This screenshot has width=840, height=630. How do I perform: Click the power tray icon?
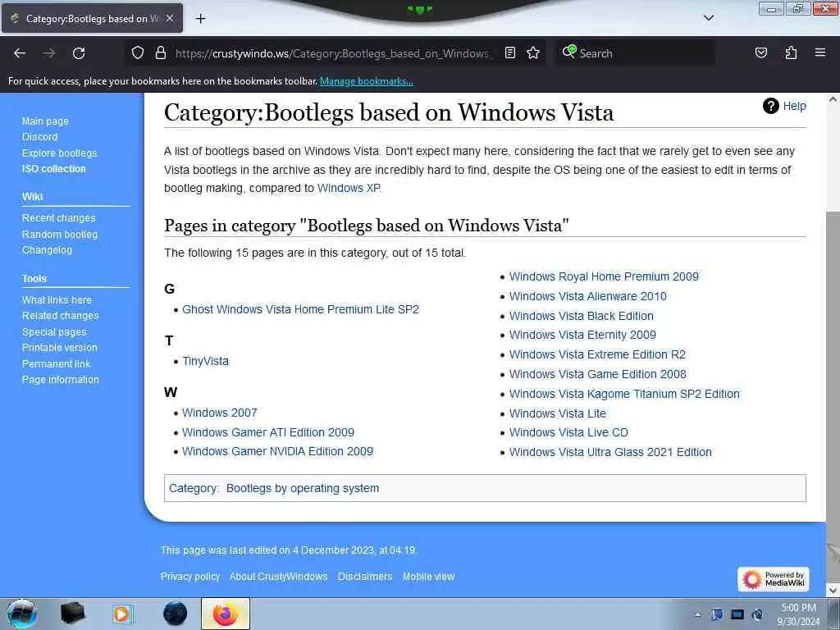(x=757, y=614)
